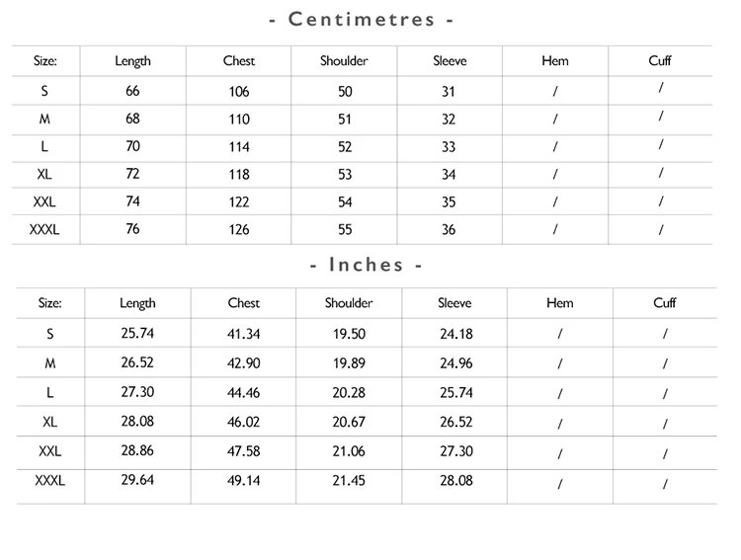Click the chest value 106

coord(239,92)
